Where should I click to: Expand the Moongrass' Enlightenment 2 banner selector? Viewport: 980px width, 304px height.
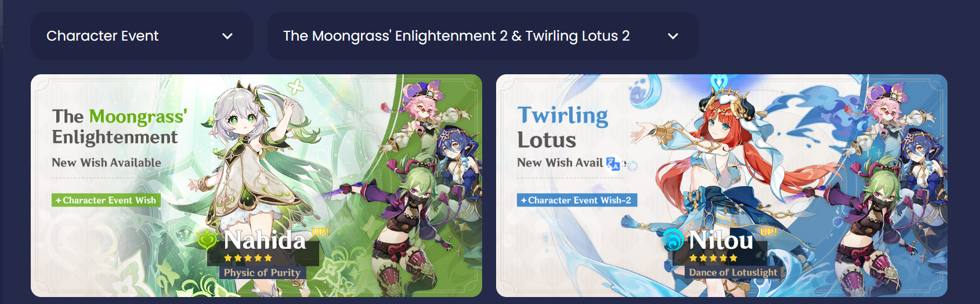click(x=483, y=36)
